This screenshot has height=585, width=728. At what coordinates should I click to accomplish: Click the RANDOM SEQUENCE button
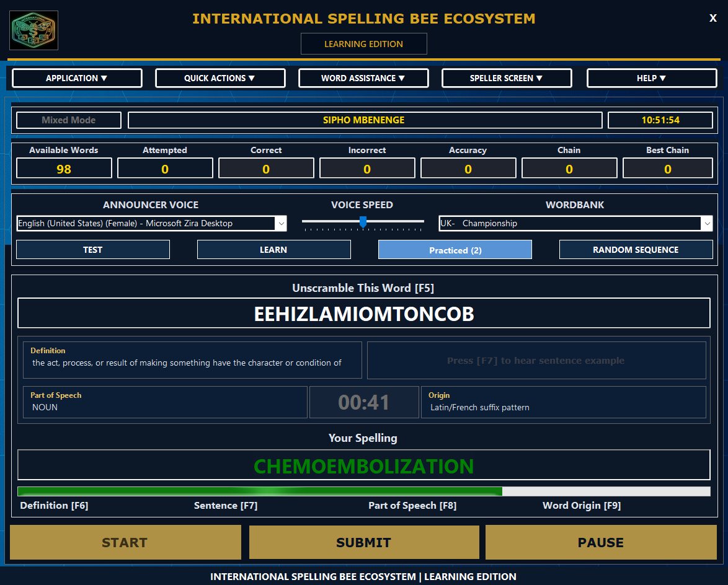[636, 250]
